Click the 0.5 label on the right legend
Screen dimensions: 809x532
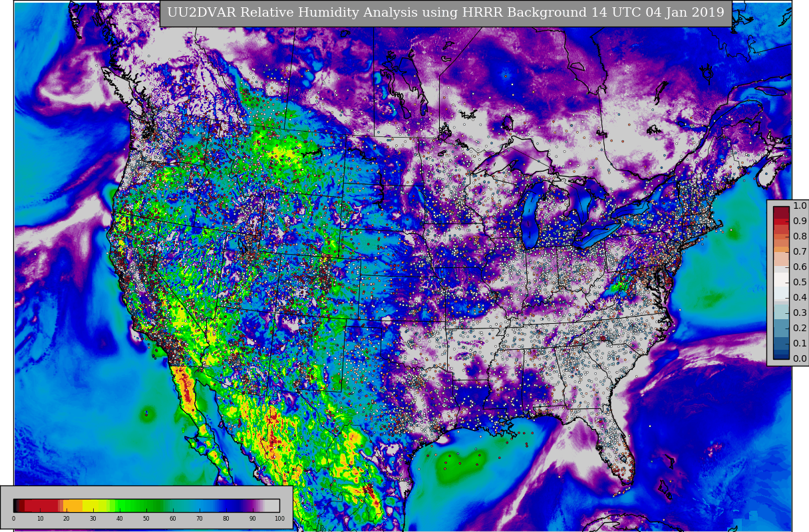pyautogui.click(x=800, y=283)
